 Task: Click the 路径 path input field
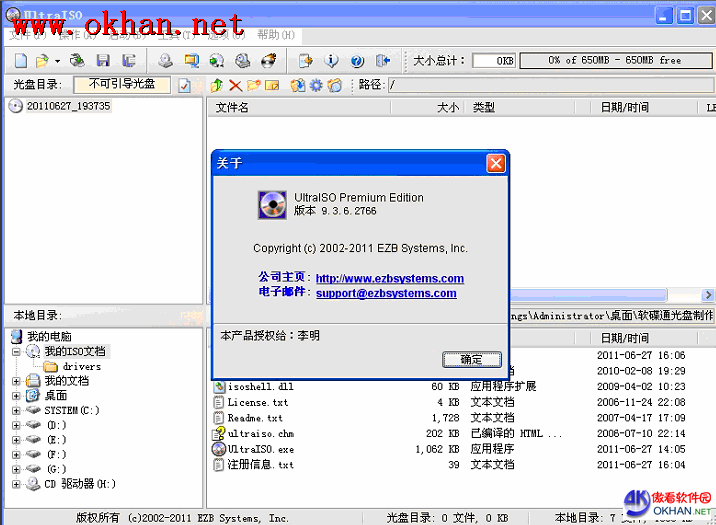pos(551,85)
